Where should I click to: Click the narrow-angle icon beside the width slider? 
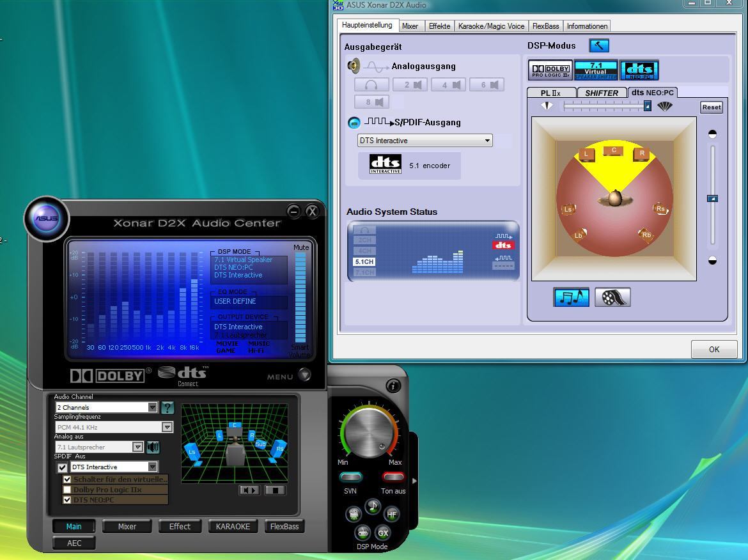(x=547, y=106)
